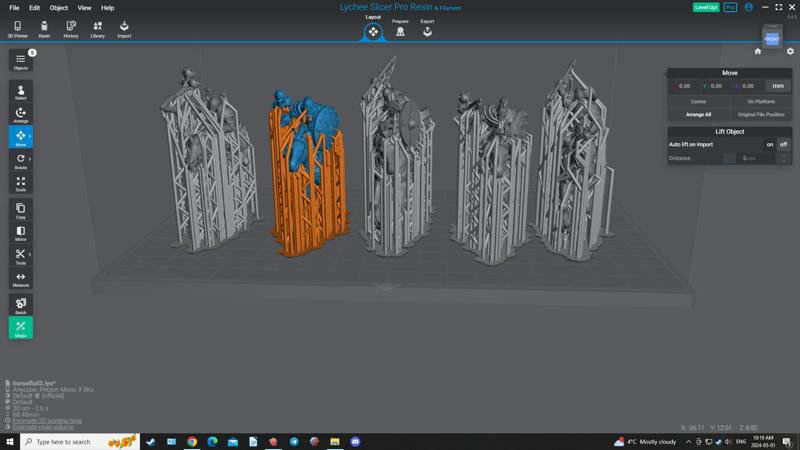The image size is (800, 450).
Task: Open the Objects list panel
Action: tap(20, 61)
